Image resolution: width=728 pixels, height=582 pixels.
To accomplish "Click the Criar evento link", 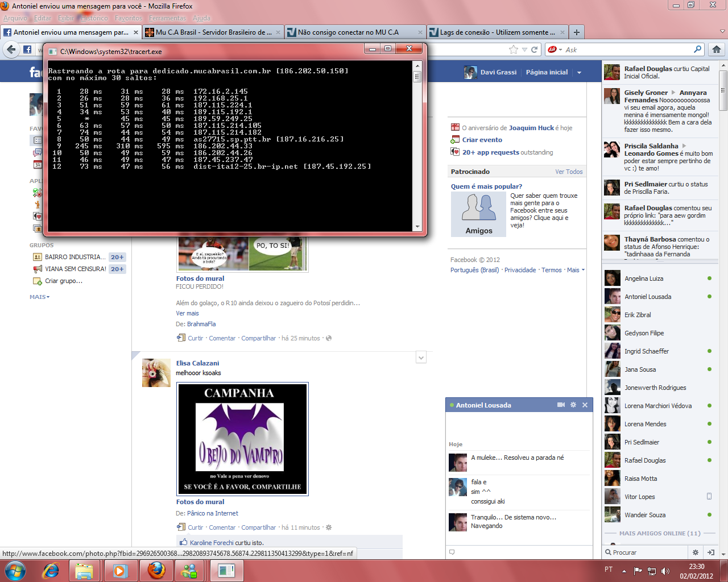I will pos(482,140).
